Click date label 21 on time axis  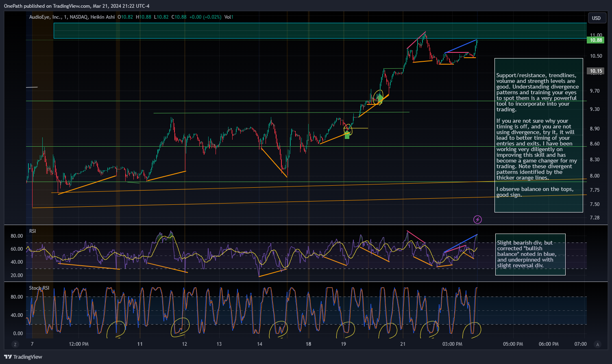coord(403,344)
